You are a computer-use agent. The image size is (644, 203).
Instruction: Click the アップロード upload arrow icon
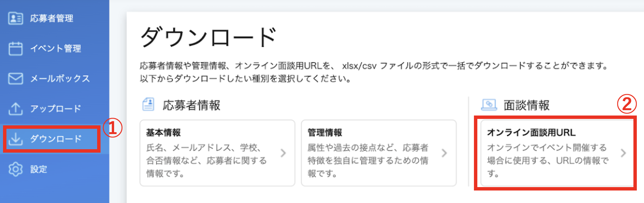[x=15, y=109]
